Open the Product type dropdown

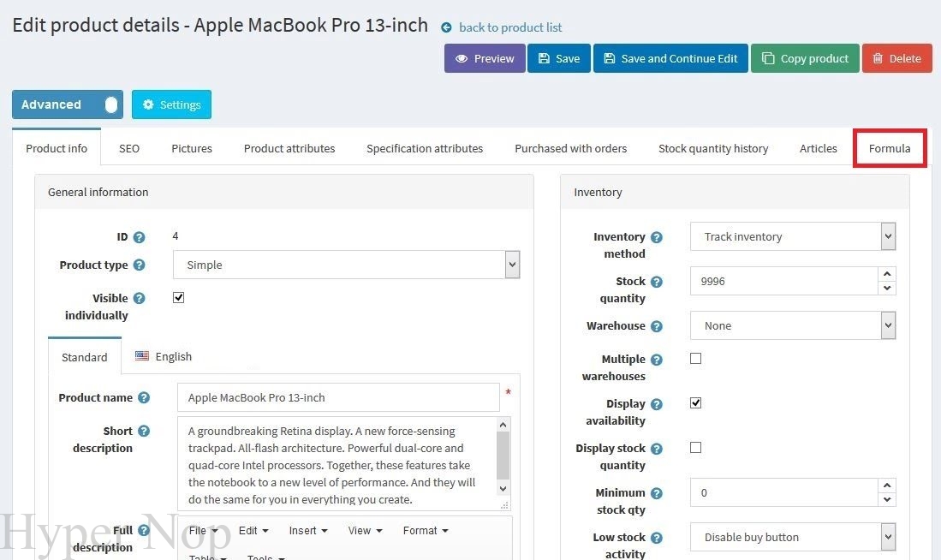point(346,265)
